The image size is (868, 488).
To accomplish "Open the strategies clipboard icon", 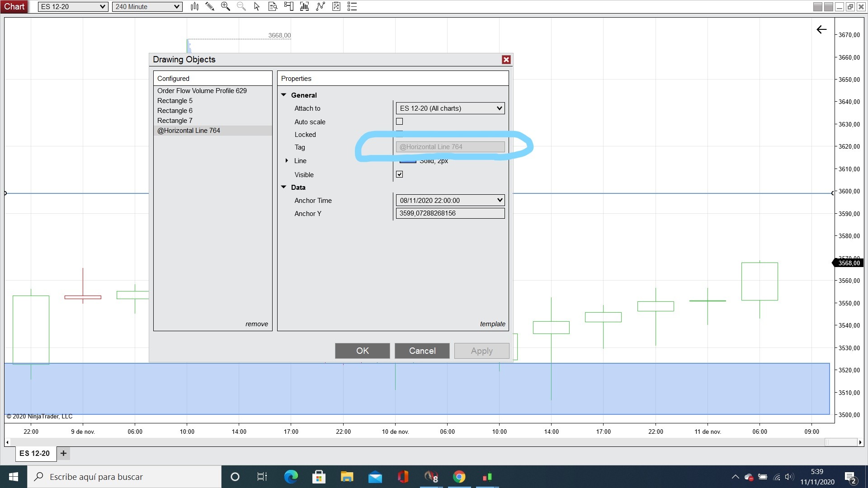I will (336, 7).
